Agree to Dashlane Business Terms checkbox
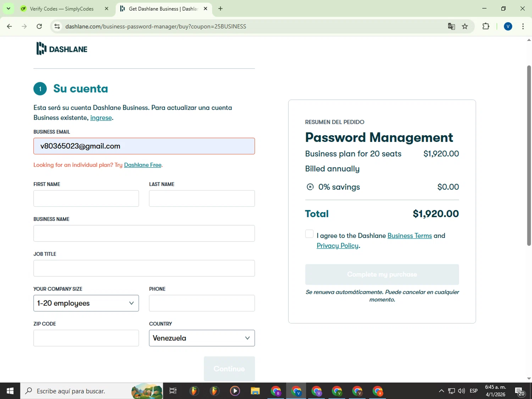Screen dimensions: 532x399 309,234
